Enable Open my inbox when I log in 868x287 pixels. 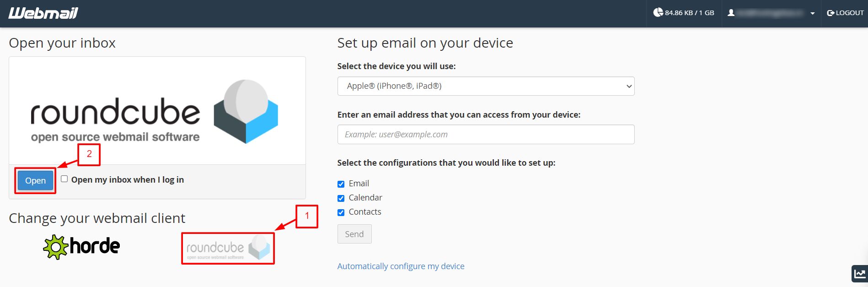click(x=64, y=179)
